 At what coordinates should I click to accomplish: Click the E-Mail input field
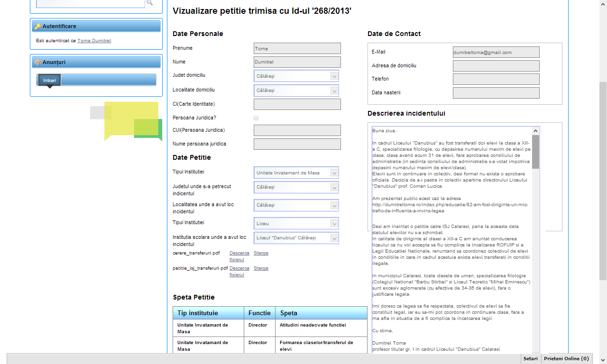[x=496, y=53]
